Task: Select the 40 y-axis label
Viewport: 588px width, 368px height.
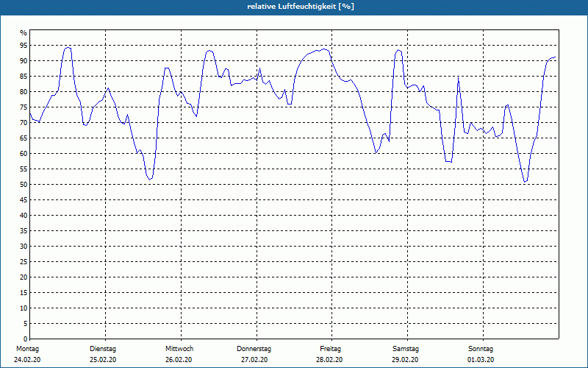Action: (x=24, y=215)
